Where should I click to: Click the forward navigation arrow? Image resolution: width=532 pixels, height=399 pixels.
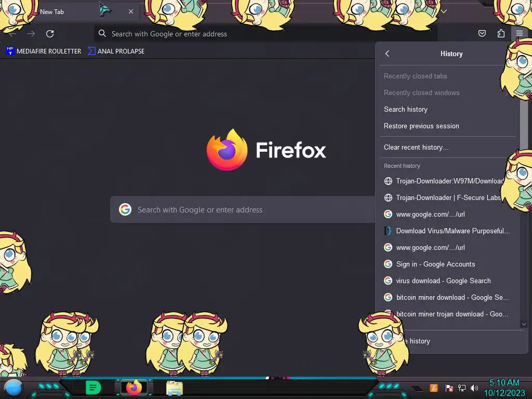point(31,34)
